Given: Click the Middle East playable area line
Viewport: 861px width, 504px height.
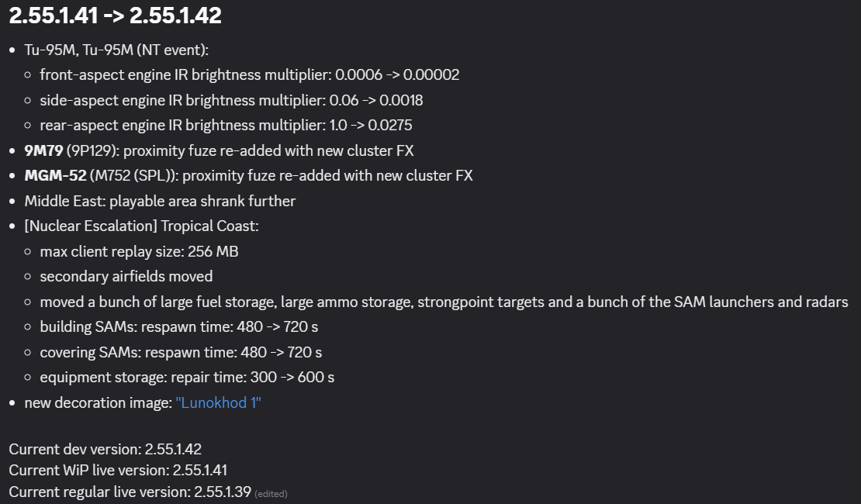Looking at the screenshot, I should pyautogui.click(x=160, y=202).
